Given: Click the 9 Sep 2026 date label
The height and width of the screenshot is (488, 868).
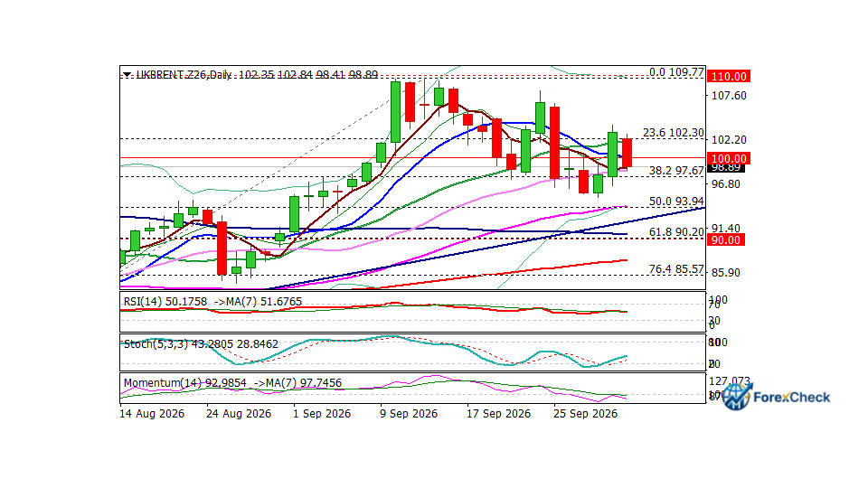Looking at the screenshot, I should click(409, 414).
